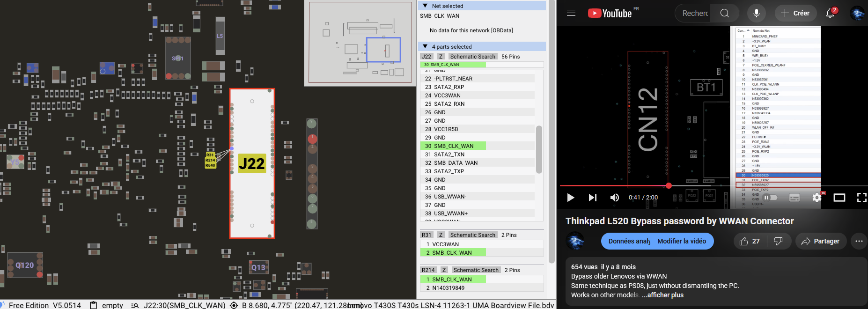Collapse the 4 parts selected section
The image size is (868, 309).
click(425, 46)
